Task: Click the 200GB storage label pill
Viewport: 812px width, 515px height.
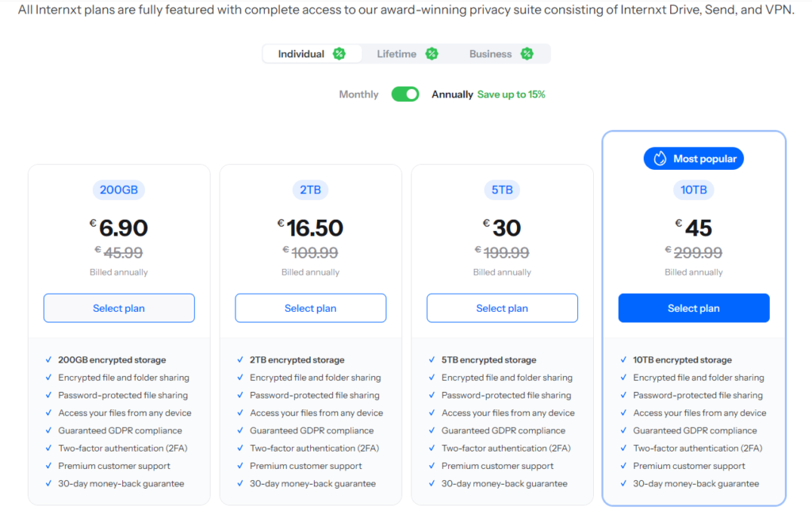Action: tap(119, 190)
